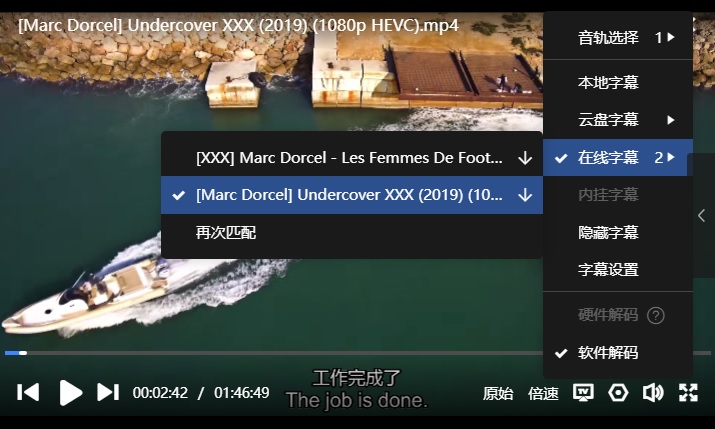Open the 倍速 playback speed option
Viewport: 715px width, 429px height.
(x=543, y=393)
